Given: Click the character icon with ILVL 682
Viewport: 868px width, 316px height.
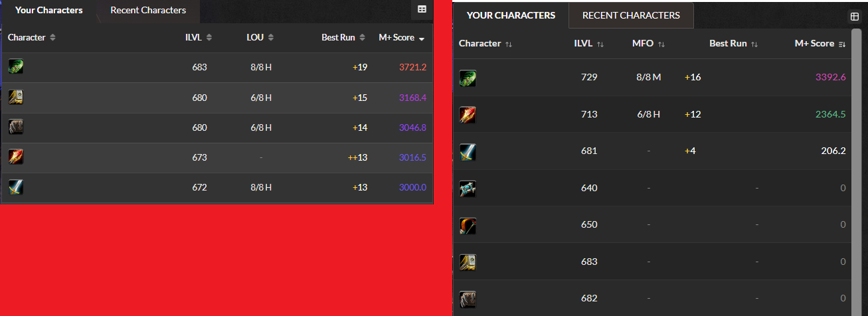Looking at the screenshot, I should pos(468,298).
